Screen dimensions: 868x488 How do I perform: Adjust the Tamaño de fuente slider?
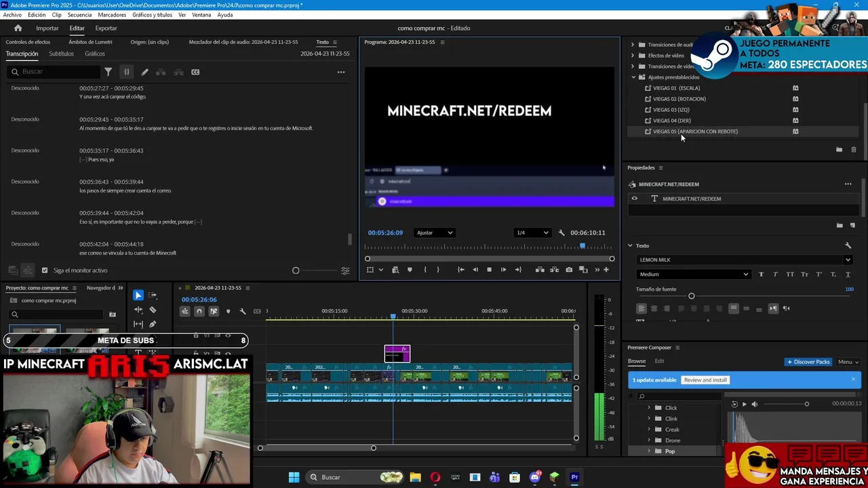(x=692, y=296)
